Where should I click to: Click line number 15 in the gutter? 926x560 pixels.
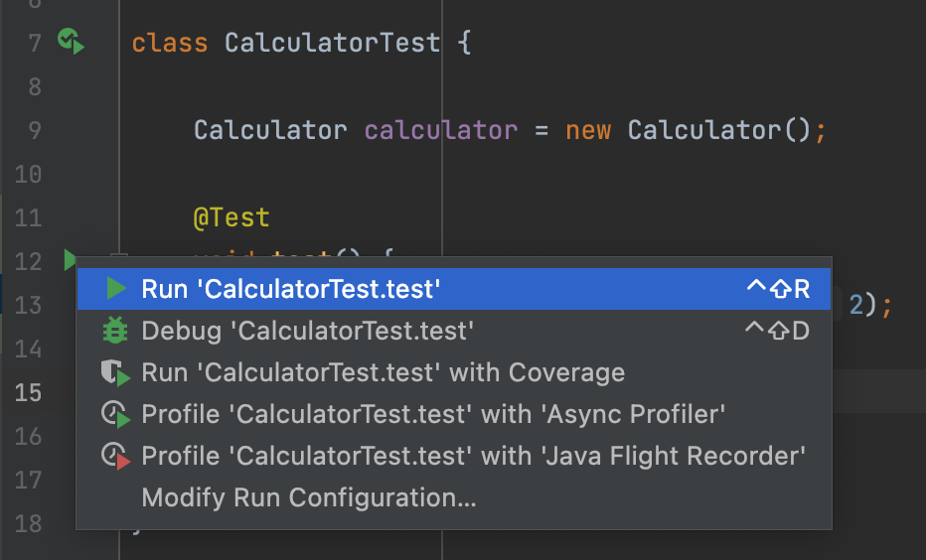pos(30,392)
